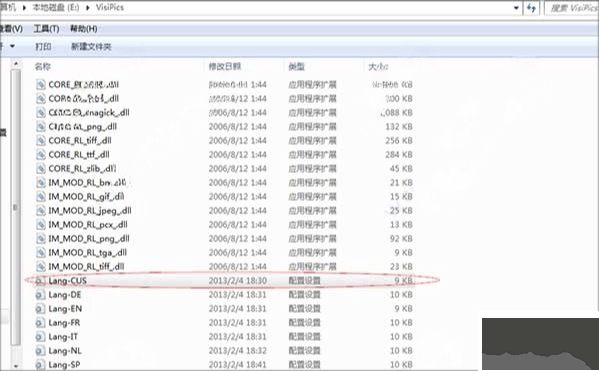Screen dimensions: 599x371
Task: Select the file named Lang-DE
Action: pyautogui.click(x=65, y=295)
